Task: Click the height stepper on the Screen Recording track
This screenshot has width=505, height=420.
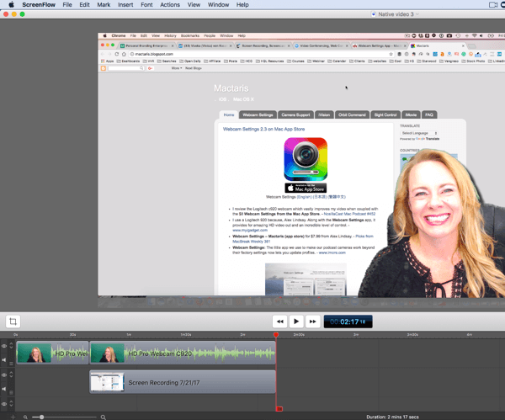Action: click(11, 375)
